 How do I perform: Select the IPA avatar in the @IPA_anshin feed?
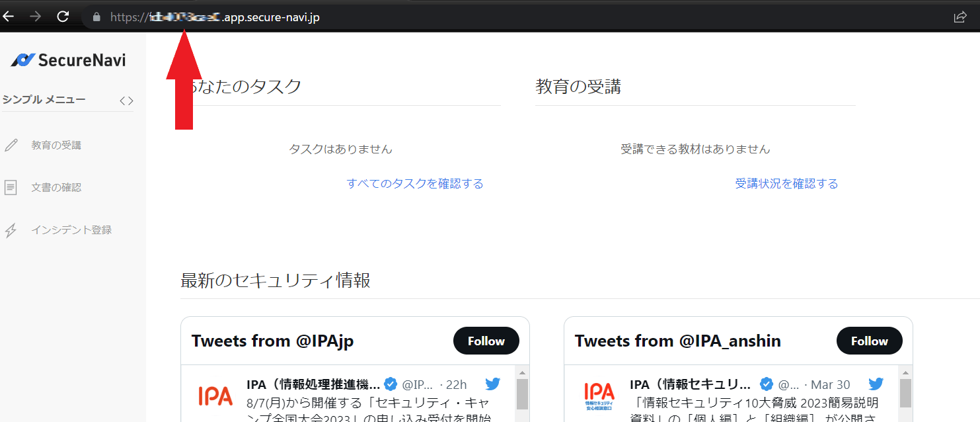[599, 396]
